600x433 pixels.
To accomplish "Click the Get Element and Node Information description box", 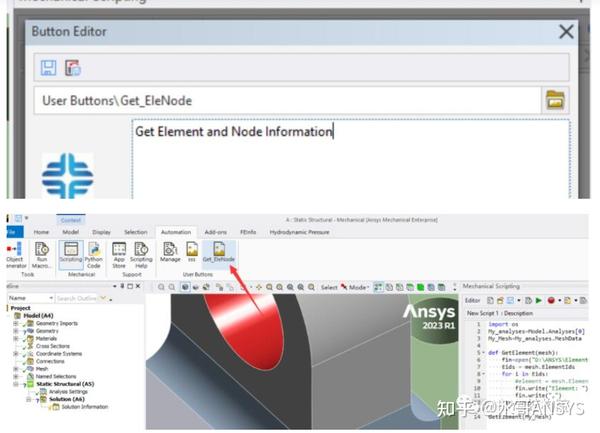I will point(351,159).
